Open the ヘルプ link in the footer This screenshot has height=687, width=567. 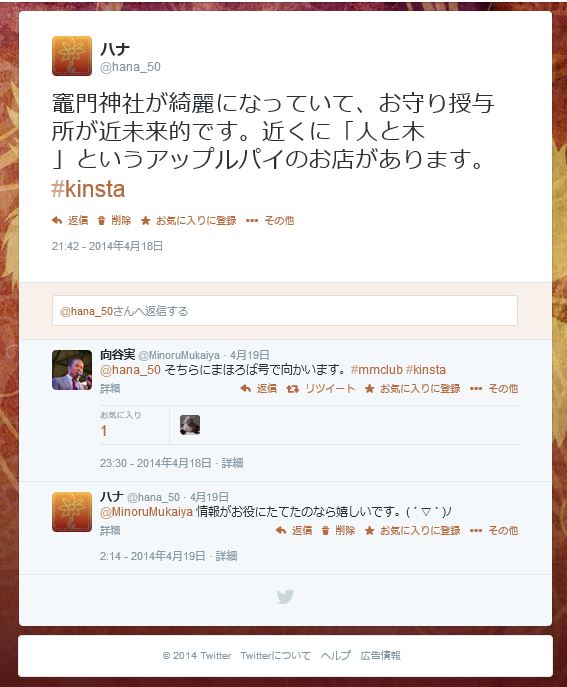pyautogui.click(x=336, y=656)
